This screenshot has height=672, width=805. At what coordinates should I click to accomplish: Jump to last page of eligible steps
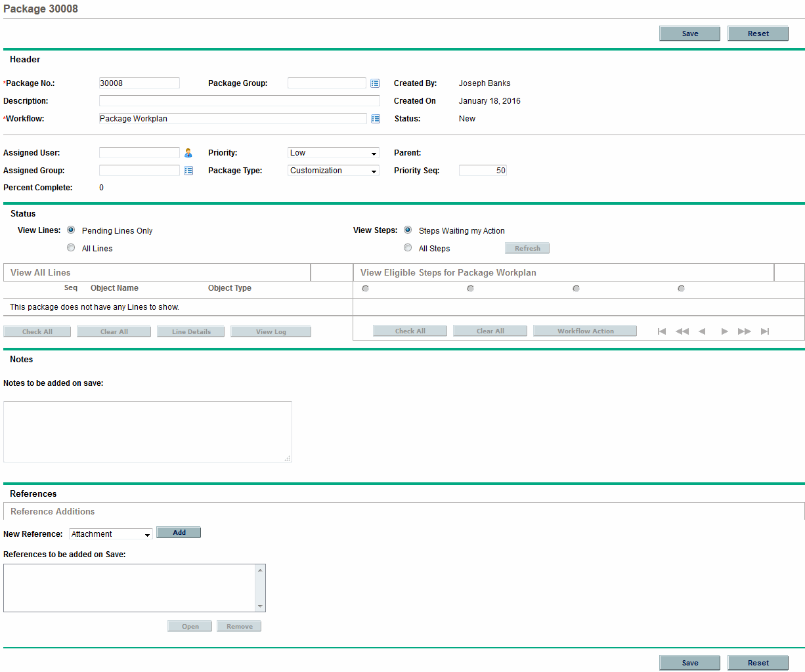765,331
